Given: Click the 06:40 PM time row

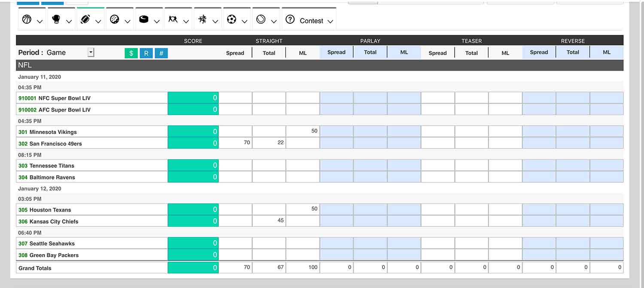Looking at the screenshot, I should [x=320, y=233].
